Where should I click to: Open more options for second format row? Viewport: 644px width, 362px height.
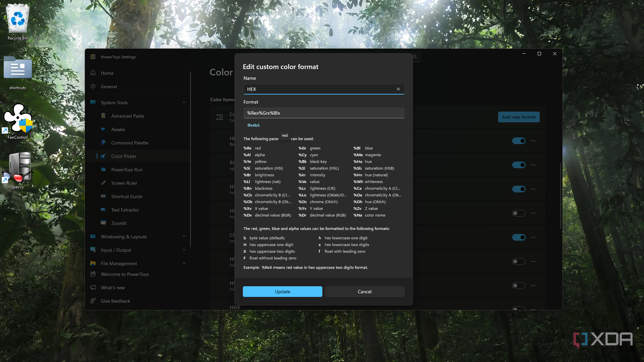[533, 165]
